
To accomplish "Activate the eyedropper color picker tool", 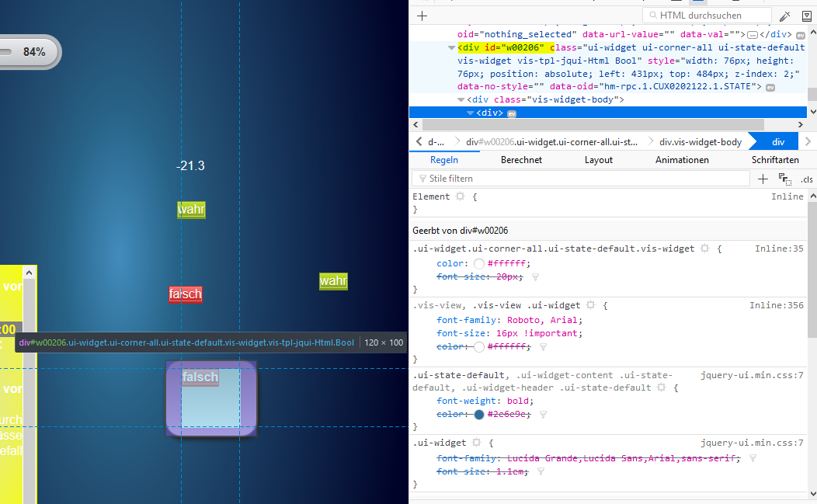I will point(785,16).
